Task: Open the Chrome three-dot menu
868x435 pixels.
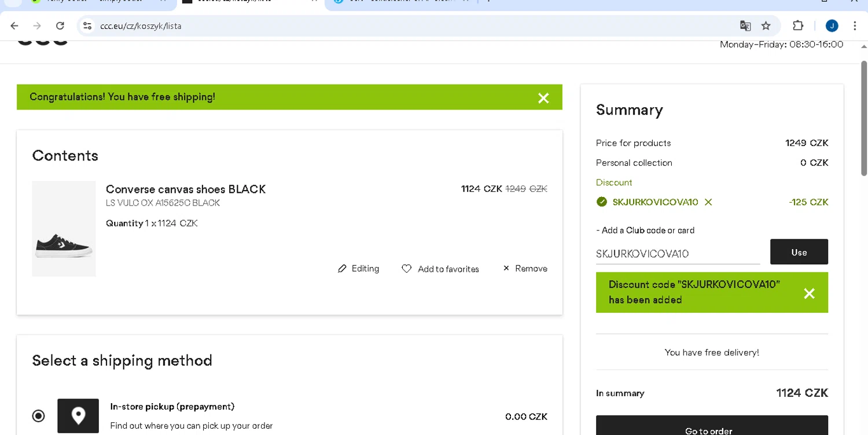Action: tap(855, 25)
